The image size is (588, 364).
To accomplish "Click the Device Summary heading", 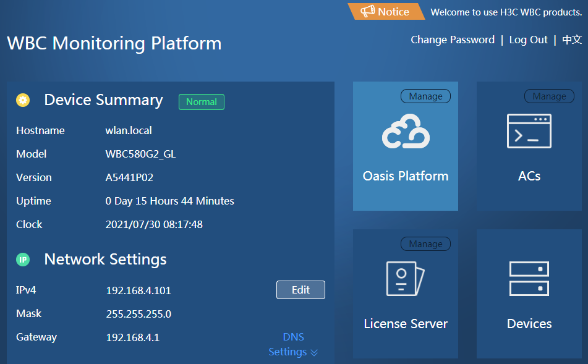I will [x=103, y=100].
